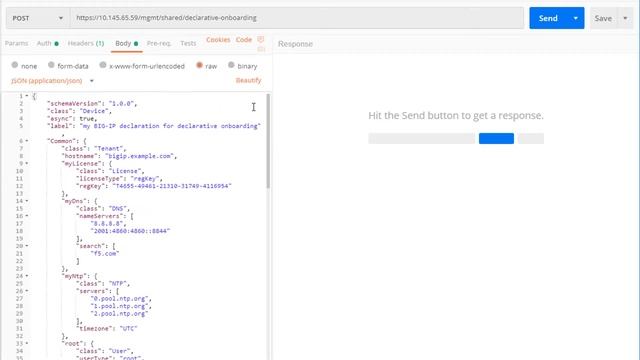
Task: Click the "label" declaration line
Action: click(153, 126)
